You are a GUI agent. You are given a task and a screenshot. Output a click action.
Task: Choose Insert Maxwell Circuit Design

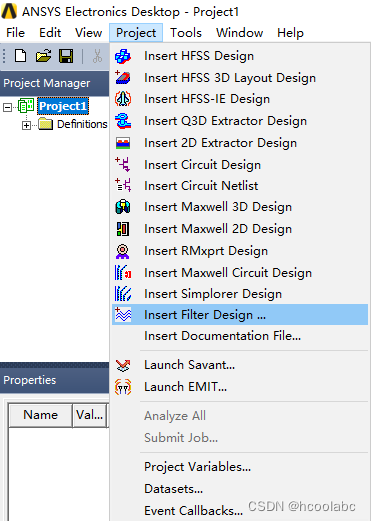click(x=240, y=273)
